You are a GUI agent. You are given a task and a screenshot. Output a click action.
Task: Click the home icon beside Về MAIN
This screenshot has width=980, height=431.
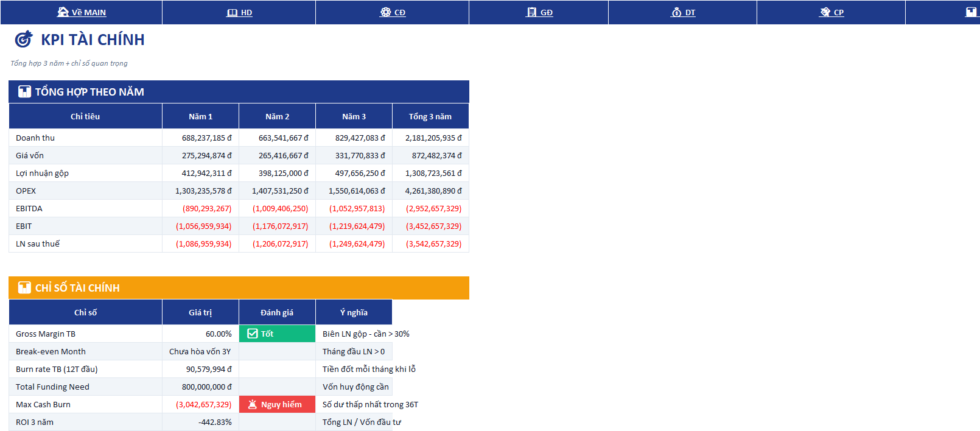click(x=63, y=12)
